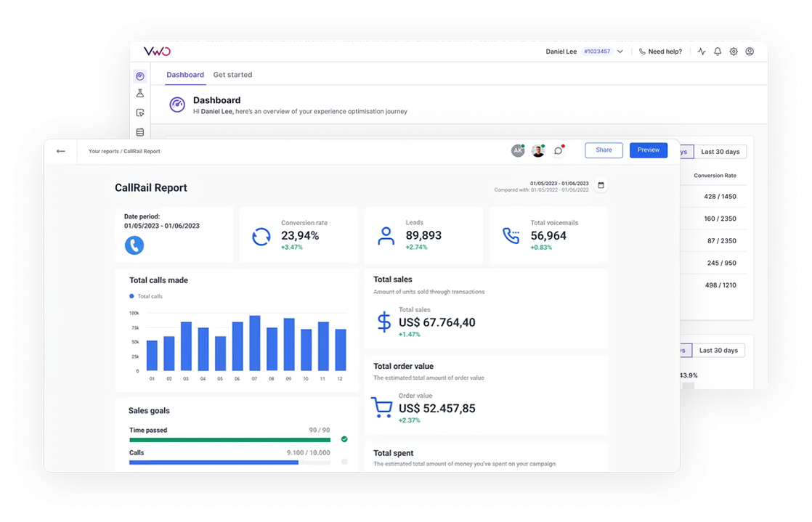This screenshot has width=812, height=522.
Task: Click the Sales goals heading
Action: pyautogui.click(x=149, y=411)
